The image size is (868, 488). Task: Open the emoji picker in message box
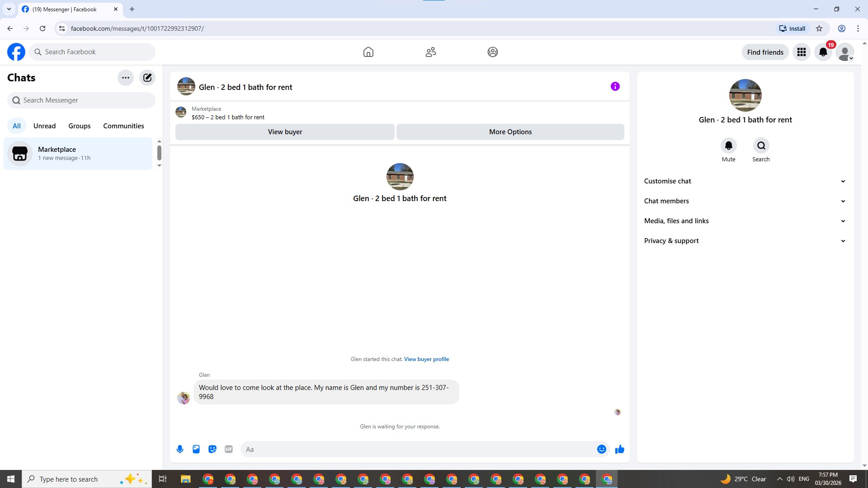tap(601, 449)
